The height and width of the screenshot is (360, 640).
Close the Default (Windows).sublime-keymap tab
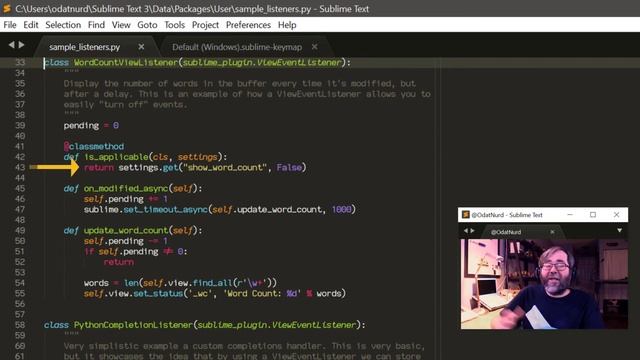[314, 47]
